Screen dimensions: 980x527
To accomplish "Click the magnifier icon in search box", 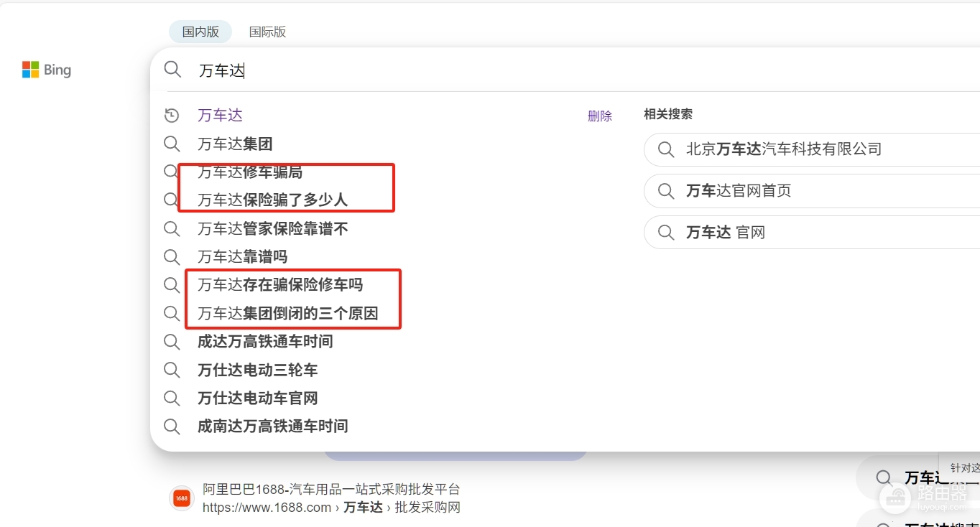I will tap(172, 70).
